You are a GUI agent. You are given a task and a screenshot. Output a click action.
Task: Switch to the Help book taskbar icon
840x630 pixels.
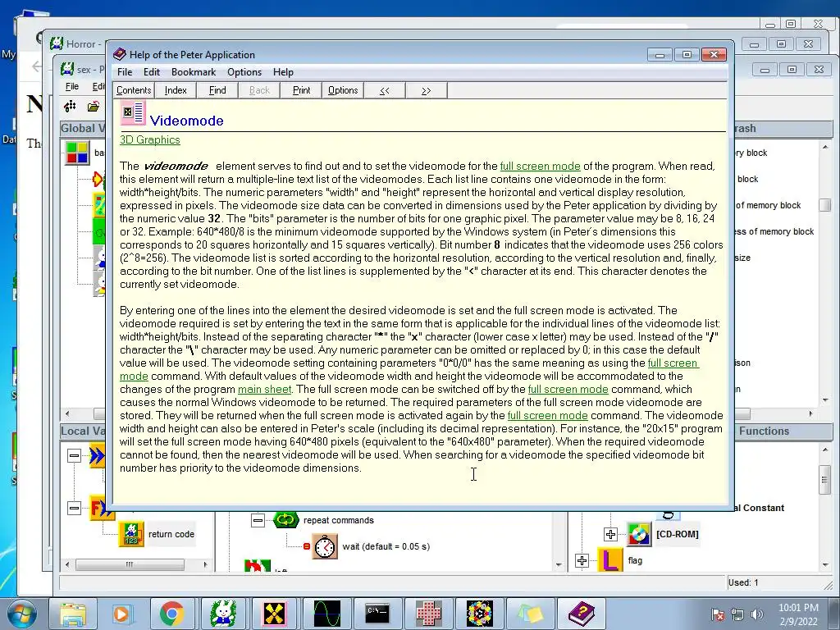pyautogui.click(x=582, y=614)
